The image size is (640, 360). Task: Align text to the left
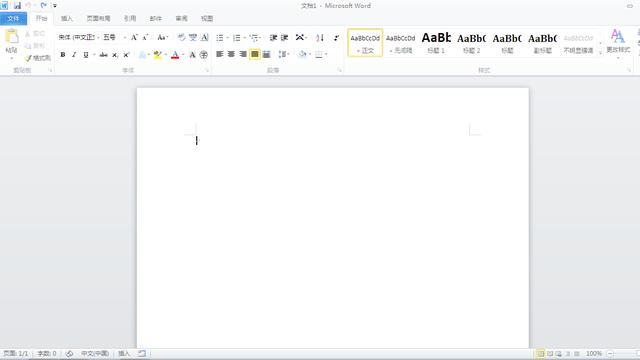(220, 54)
